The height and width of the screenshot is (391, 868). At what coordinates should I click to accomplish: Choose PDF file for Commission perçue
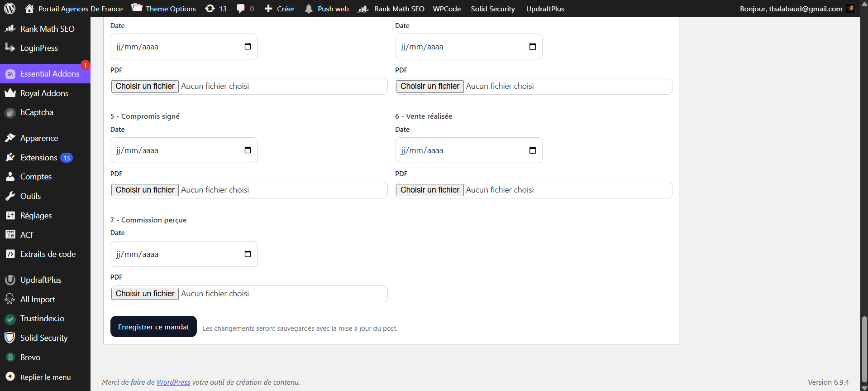tap(145, 294)
